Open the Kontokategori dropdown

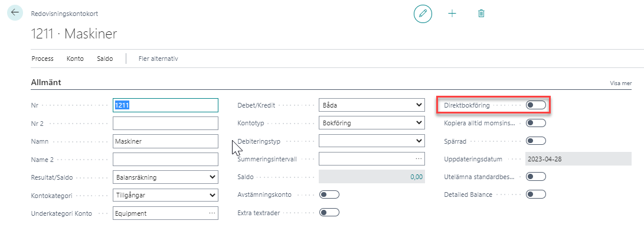click(165, 195)
